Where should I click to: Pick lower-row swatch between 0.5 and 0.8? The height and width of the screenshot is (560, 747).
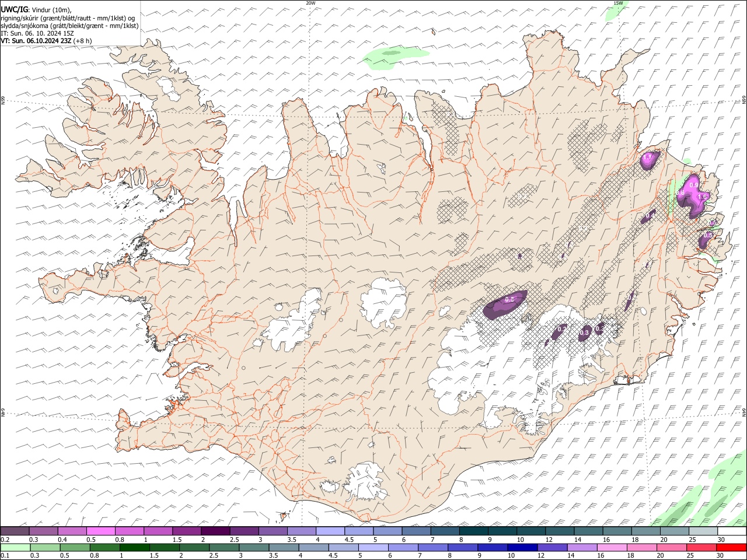tap(75, 547)
